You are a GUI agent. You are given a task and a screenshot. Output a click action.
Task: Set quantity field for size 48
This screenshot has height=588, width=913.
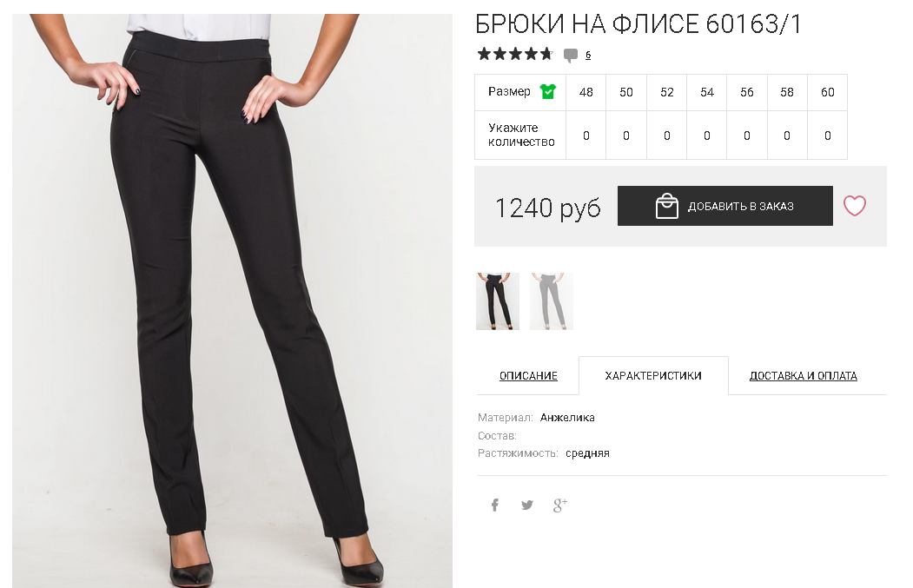pos(586,135)
